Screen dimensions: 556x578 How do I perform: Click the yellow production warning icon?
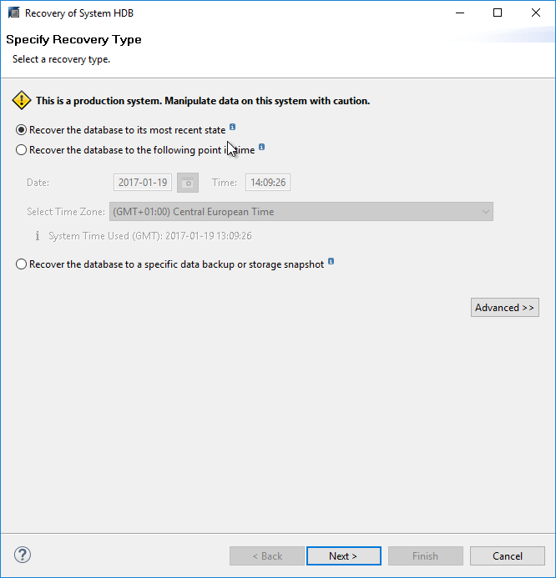(x=22, y=100)
